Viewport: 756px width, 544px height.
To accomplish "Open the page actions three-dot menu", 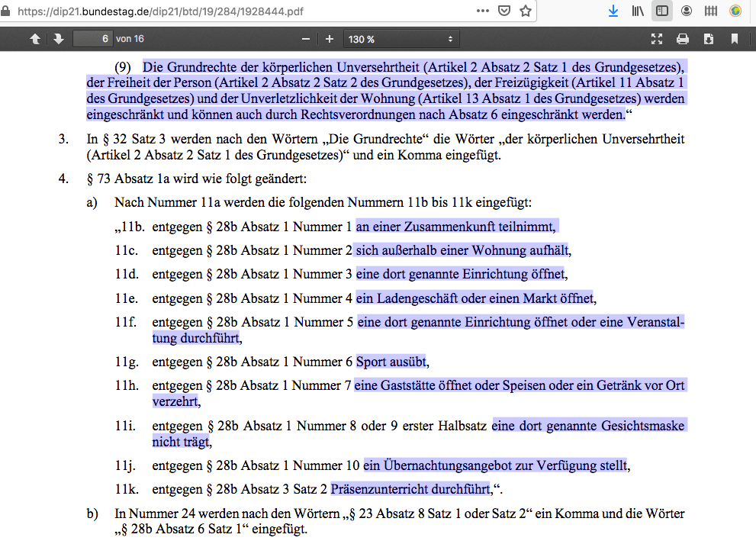I will click(482, 11).
